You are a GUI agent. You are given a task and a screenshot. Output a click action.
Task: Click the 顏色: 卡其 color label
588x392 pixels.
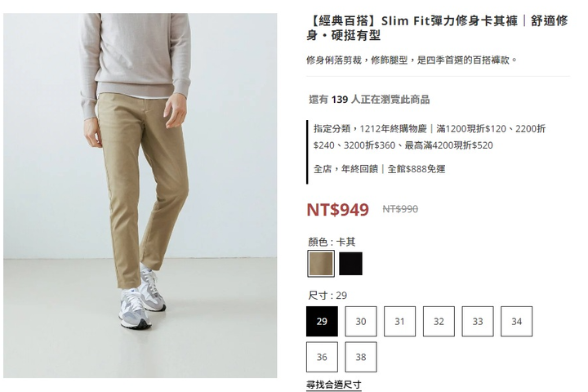coord(332,242)
